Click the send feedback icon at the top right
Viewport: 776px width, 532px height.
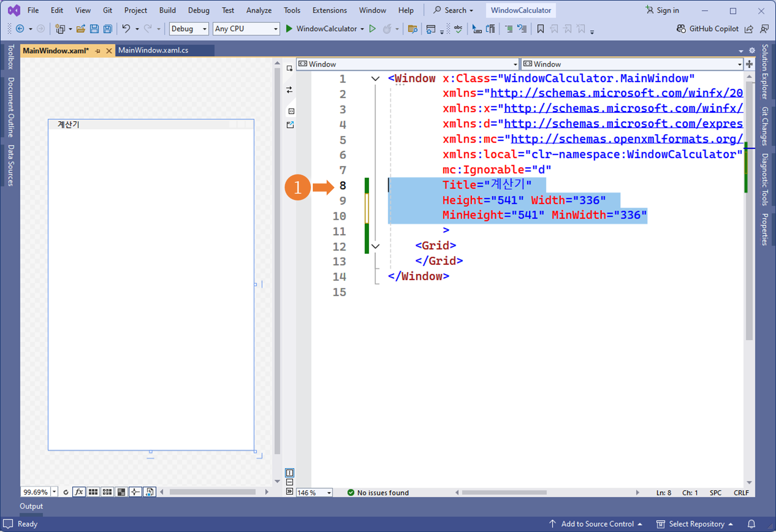click(x=765, y=29)
